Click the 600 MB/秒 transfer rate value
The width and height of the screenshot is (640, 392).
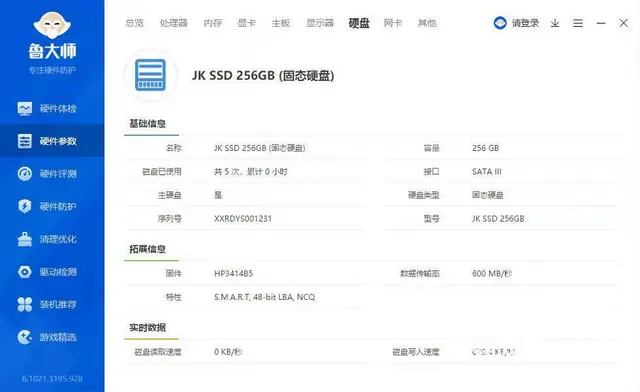pyautogui.click(x=492, y=273)
